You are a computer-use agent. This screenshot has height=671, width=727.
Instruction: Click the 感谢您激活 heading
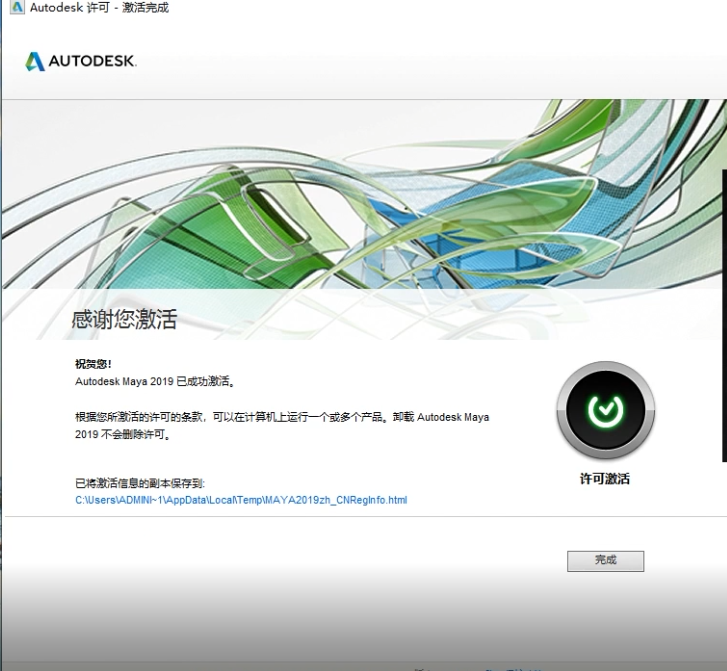click(124, 319)
